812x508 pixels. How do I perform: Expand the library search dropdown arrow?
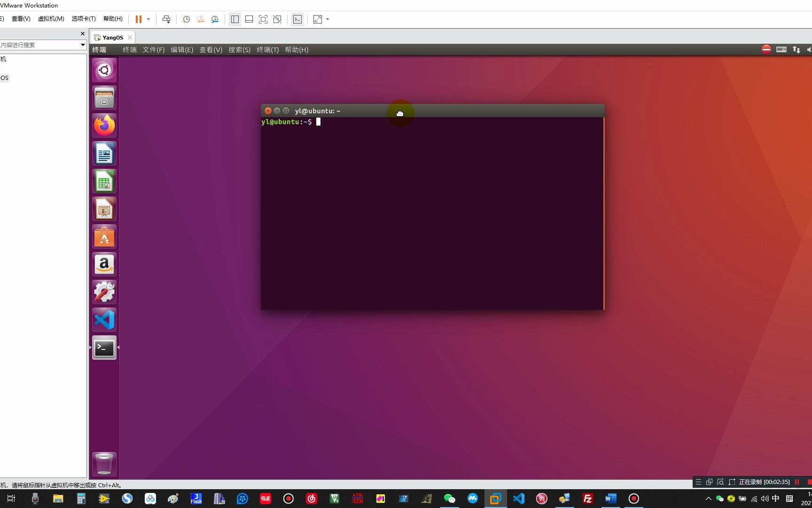[83, 45]
